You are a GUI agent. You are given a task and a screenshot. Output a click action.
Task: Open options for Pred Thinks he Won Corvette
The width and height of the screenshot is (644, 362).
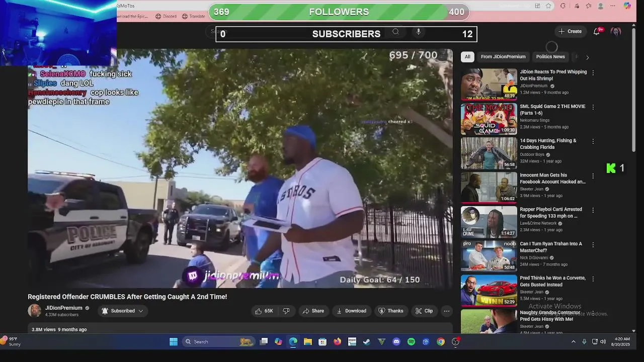593,279
